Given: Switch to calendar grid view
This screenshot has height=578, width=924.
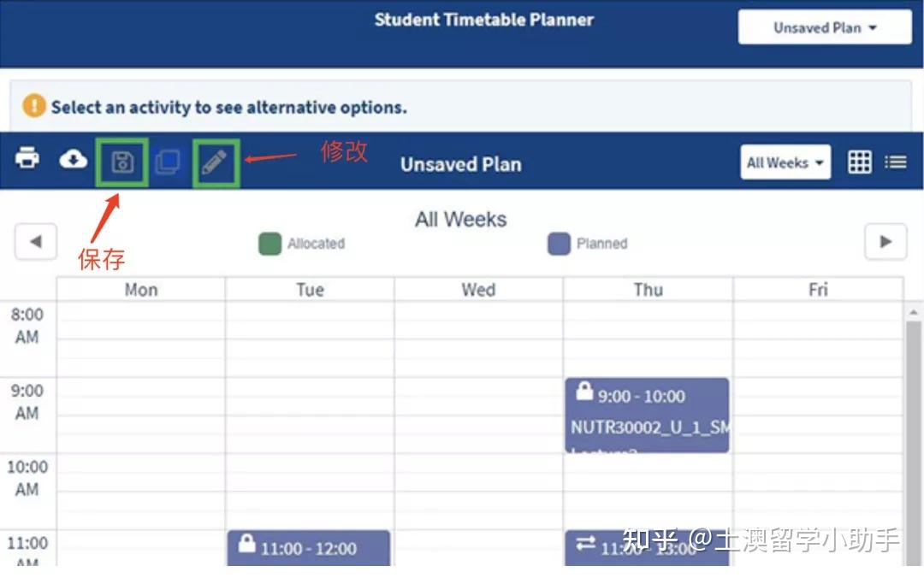Looking at the screenshot, I should pos(859,160).
